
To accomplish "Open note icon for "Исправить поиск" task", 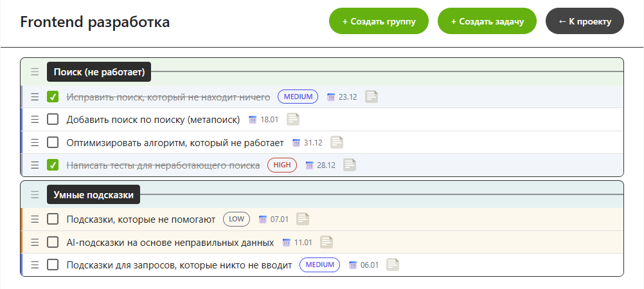I will point(371,97).
